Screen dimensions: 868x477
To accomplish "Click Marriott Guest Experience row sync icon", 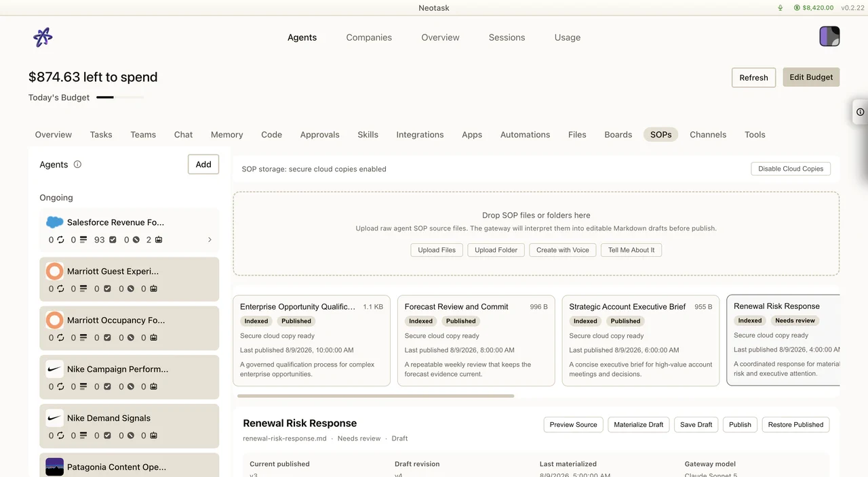I will pyautogui.click(x=60, y=289).
